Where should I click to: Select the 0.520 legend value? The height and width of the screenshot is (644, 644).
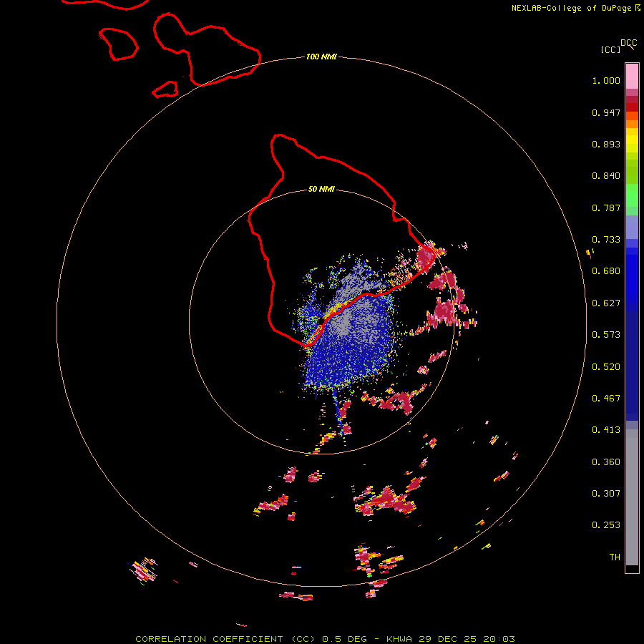(606, 367)
